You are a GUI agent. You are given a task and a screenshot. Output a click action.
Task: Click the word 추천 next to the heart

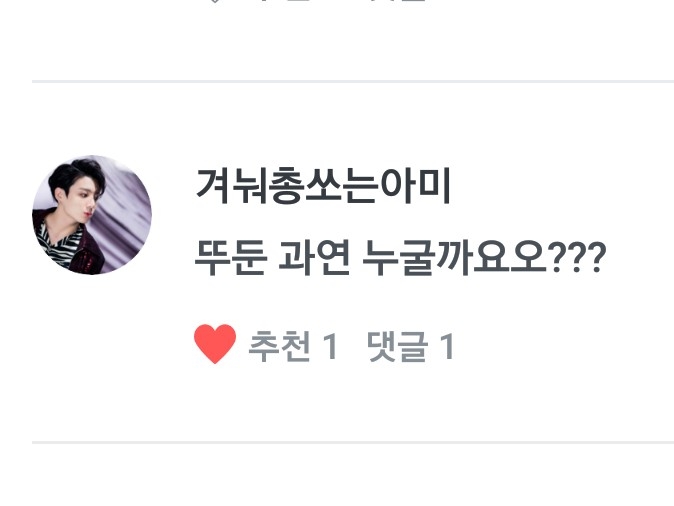[280, 346]
